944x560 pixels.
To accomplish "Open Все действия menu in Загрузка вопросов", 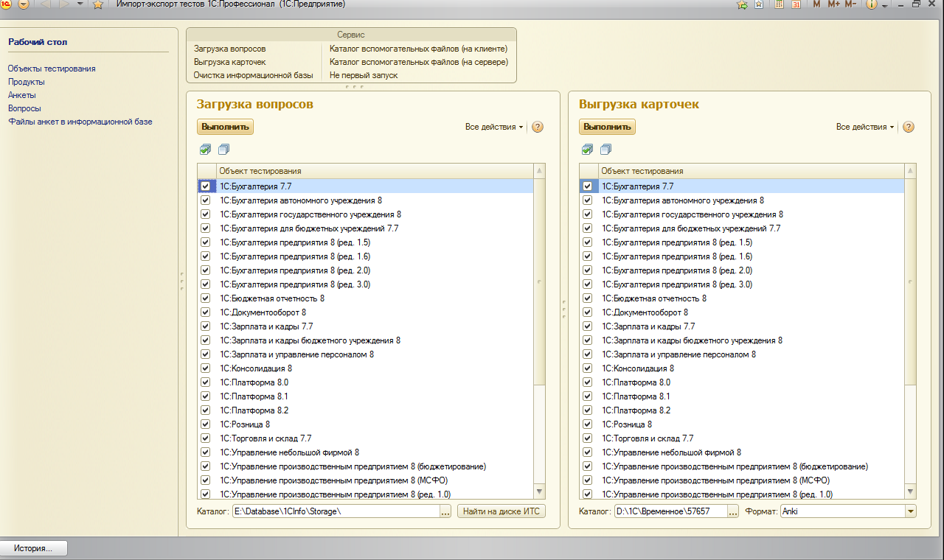I will [494, 127].
